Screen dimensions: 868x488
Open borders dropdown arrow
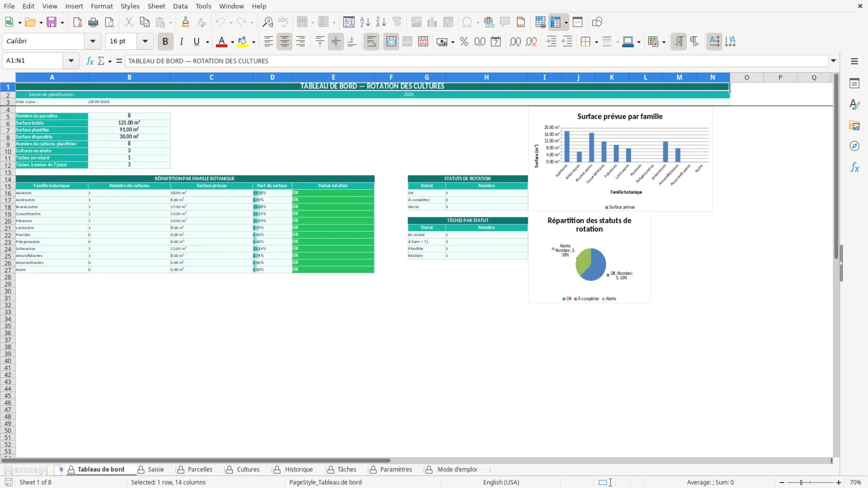[596, 42]
